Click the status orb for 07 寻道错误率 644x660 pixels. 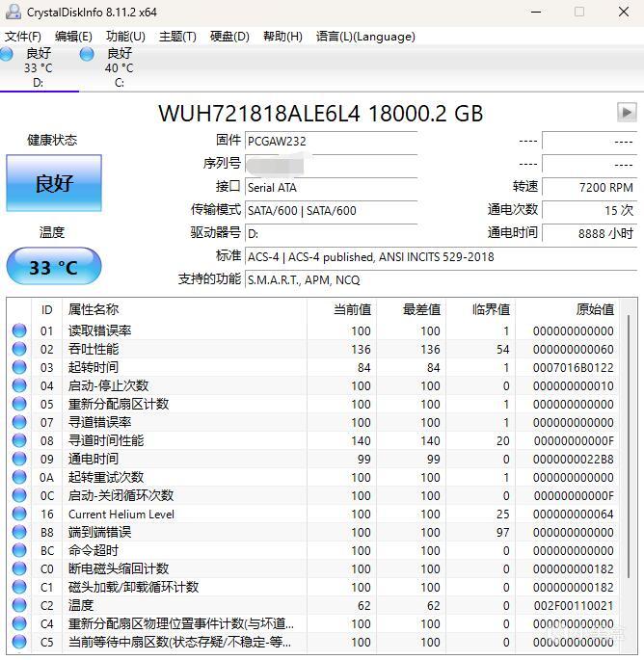click(19, 422)
